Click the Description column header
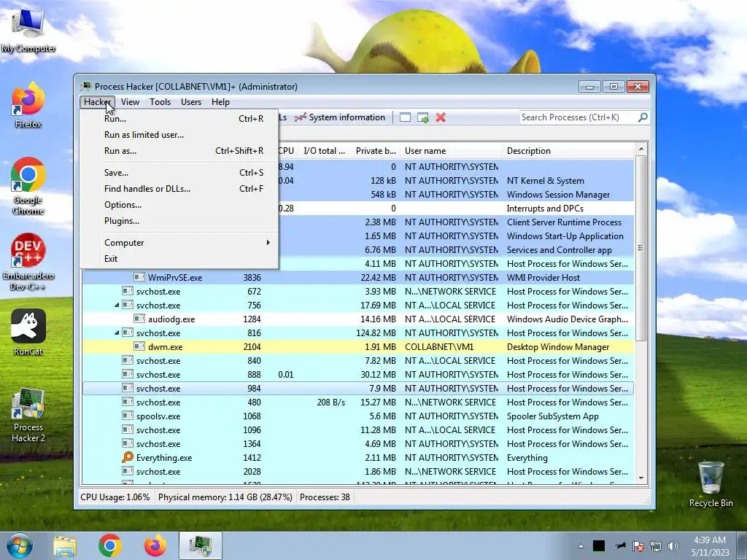The width and height of the screenshot is (747, 560). 568,151
